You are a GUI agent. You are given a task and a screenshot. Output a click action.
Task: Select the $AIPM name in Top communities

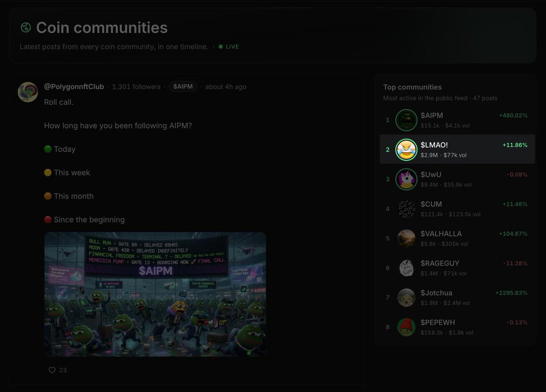pyautogui.click(x=432, y=116)
